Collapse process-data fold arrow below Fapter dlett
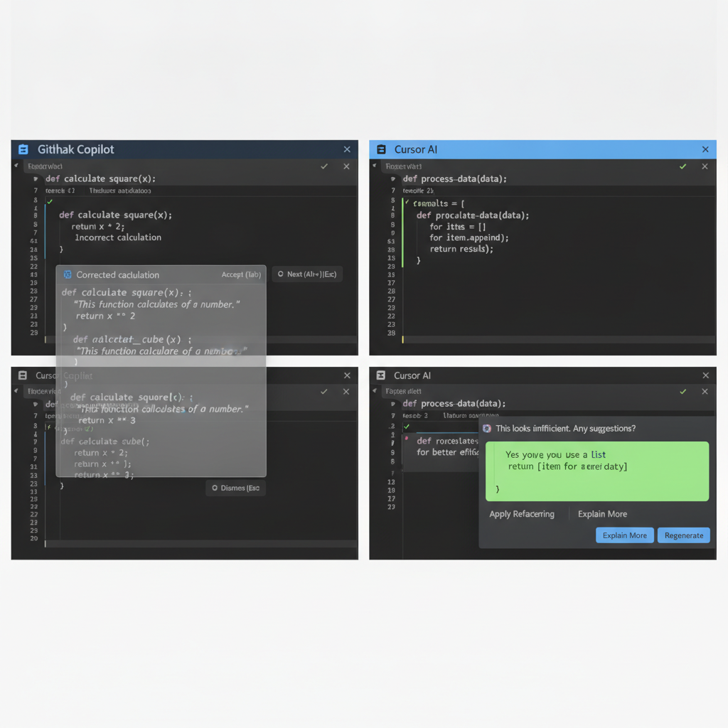This screenshot has height=728, width=728. click(393, 404)
